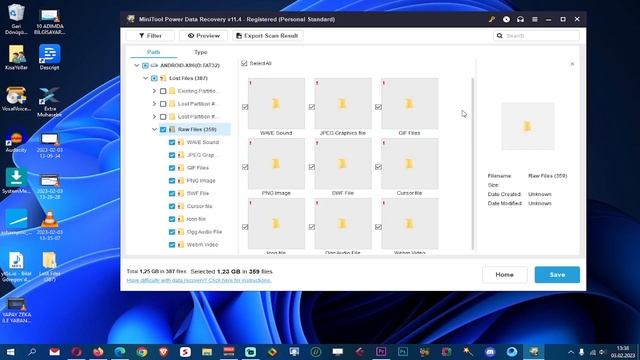Uncheck GIF Files in the tree
This screenshot has height=360, width=640.
[x=172, y=168]
